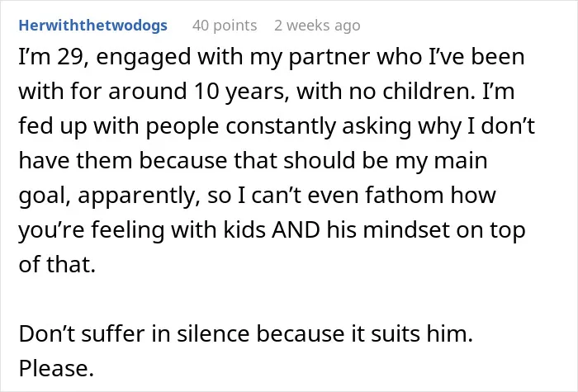Click the words my main at the line end
This screenshot has height=392, width=578.
point(441,161)
